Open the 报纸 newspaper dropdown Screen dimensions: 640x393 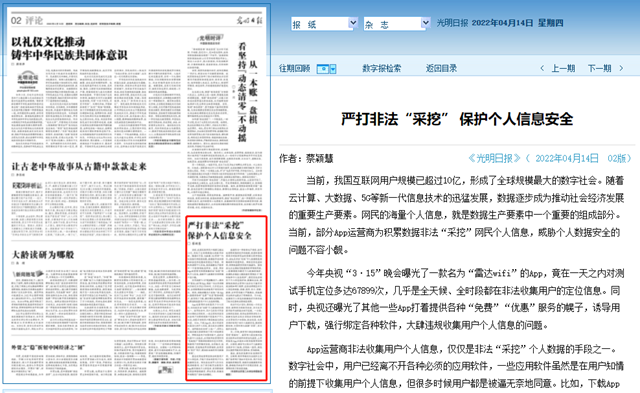tap(324, 24)
